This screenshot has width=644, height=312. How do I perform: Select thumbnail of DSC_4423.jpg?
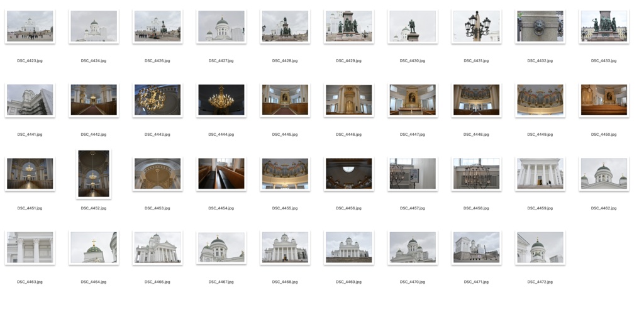(x=30, y=26)
